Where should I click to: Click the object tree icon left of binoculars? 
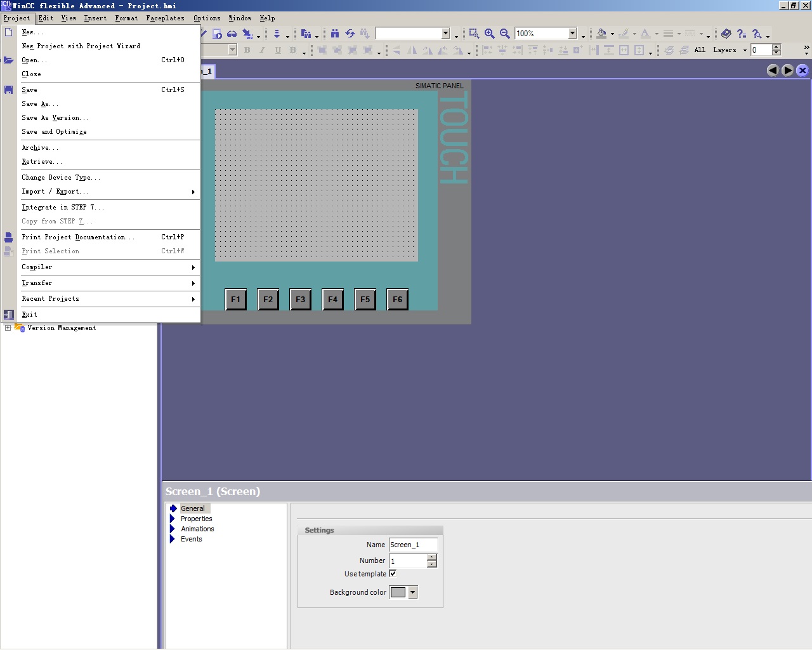(x=306, y=34)
